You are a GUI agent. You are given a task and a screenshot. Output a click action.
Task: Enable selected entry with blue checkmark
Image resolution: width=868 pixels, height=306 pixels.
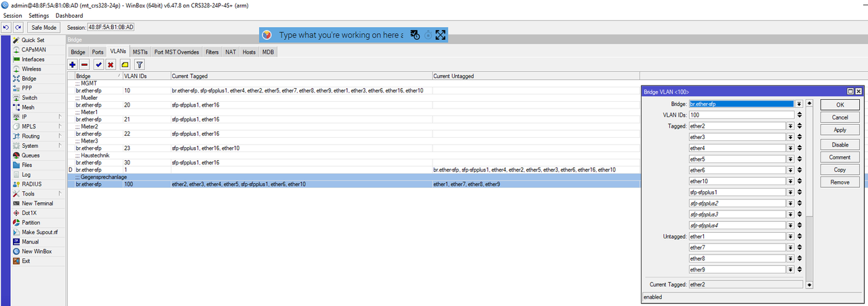tap(98, 64)
